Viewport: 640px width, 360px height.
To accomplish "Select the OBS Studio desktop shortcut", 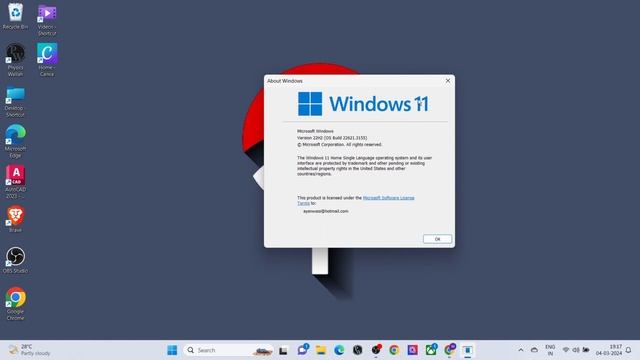I will 16,260.
